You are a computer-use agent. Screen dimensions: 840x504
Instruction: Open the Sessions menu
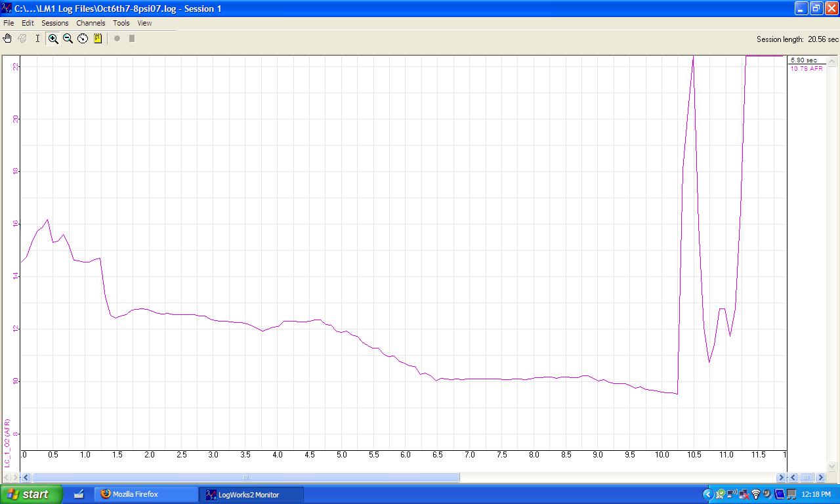click(x=55, y=23)
